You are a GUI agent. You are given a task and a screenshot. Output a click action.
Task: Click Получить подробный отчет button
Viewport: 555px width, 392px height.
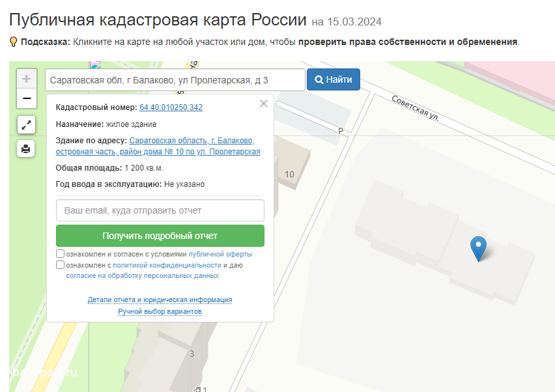(160, 236)
